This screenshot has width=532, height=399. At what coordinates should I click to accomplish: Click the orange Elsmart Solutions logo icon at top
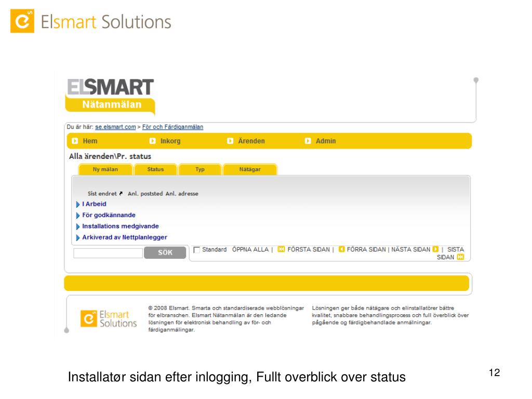[22, 21]
